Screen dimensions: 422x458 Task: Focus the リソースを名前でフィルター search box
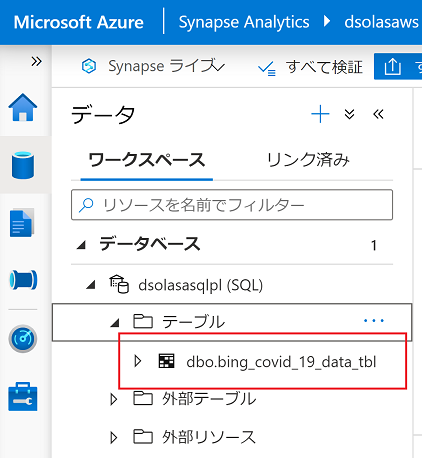tap(232, 205)
